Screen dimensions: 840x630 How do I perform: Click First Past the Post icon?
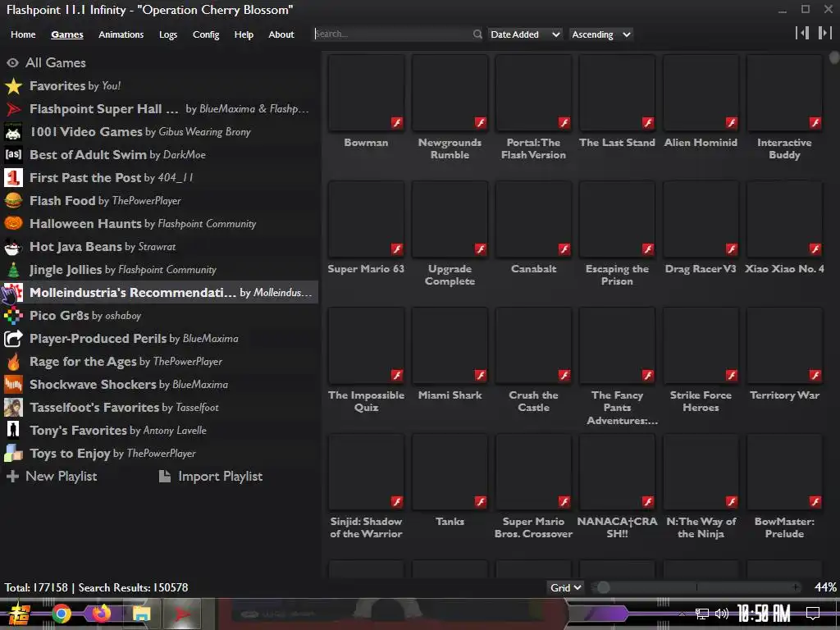[x=13, y=178]
